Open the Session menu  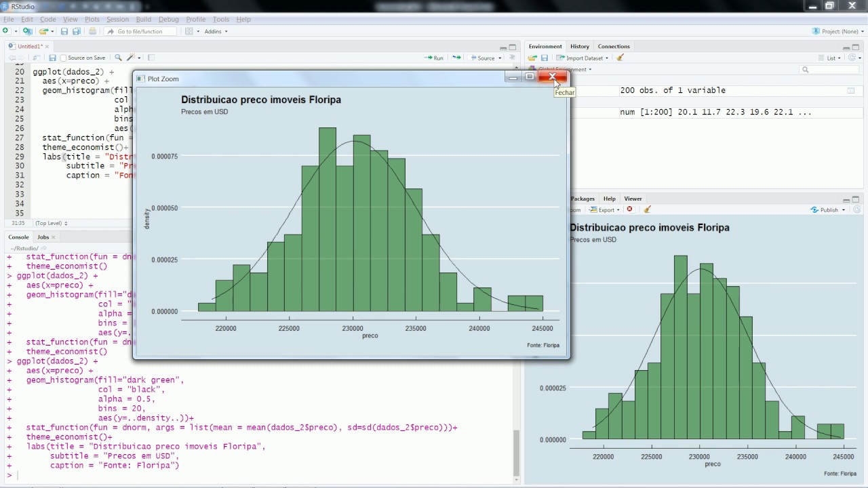click(117, 19)
